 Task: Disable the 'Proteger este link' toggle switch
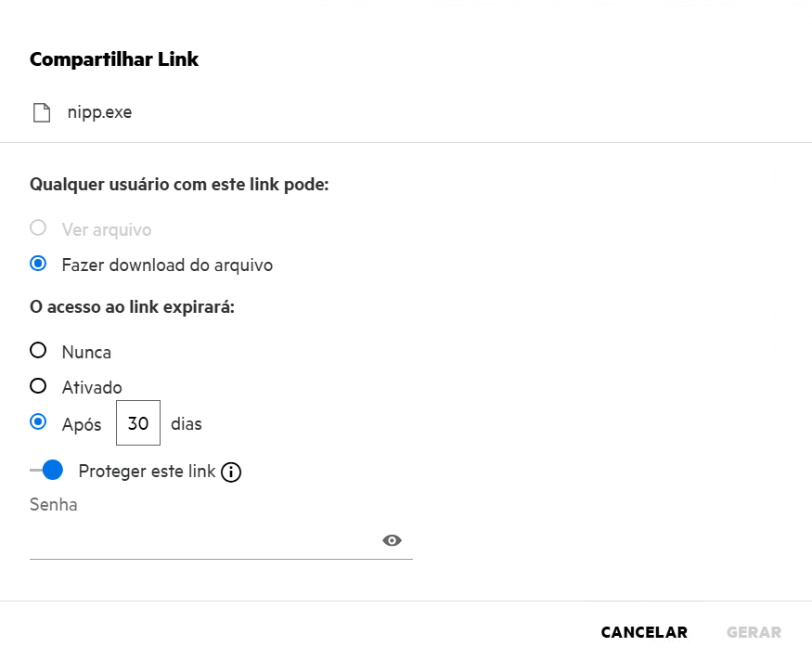[x=46, y=471]
